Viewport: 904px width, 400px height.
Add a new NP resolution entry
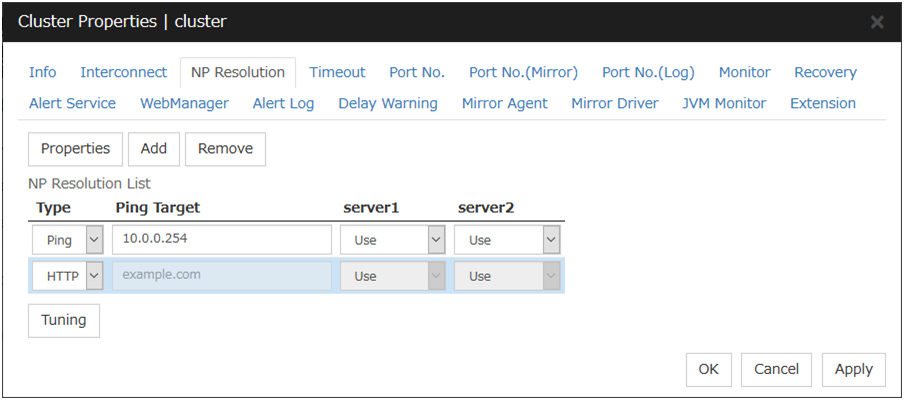pyautogui.click(x=153, y=148)
